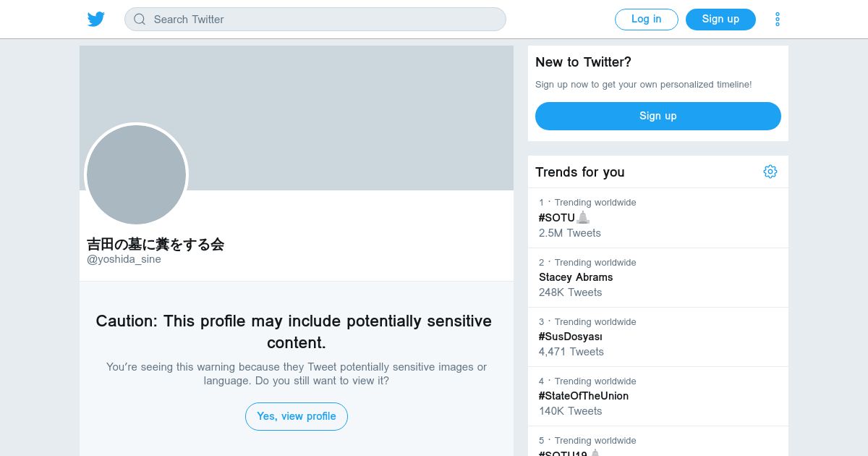Click the Search Twitter field

(315, 20)
